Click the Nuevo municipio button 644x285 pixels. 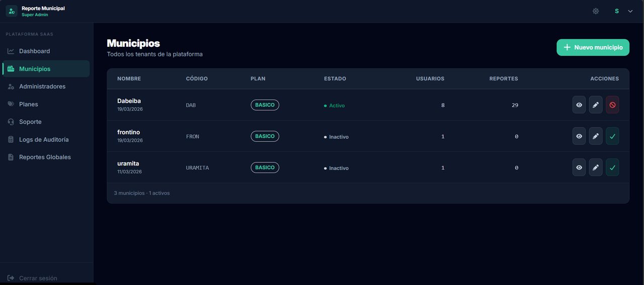pyautogui.click(x=593, y=47)
